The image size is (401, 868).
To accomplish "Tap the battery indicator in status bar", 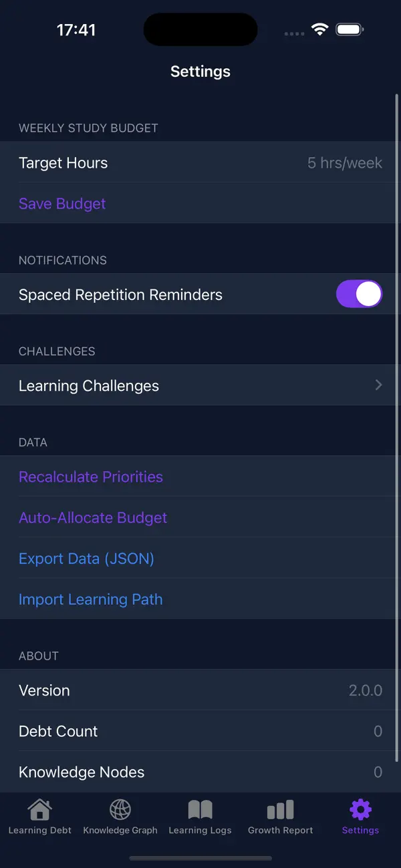I will tap(349, 29).
